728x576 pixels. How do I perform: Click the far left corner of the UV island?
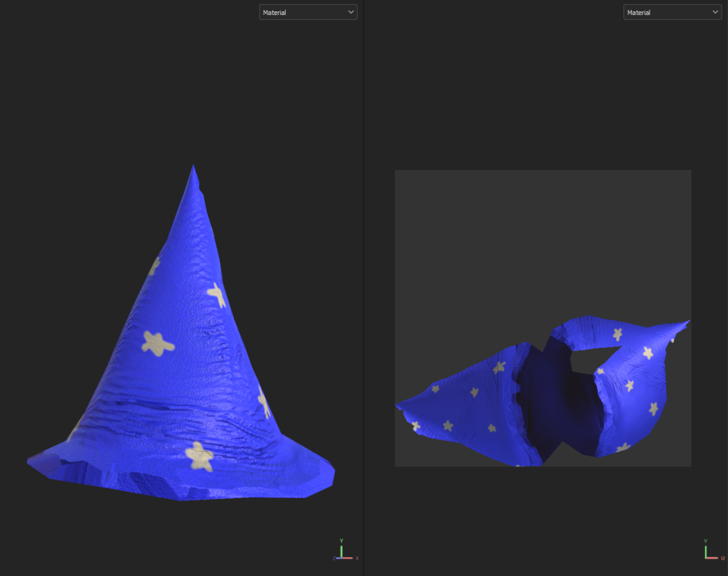pyautogui.click(x=398, y=406)
